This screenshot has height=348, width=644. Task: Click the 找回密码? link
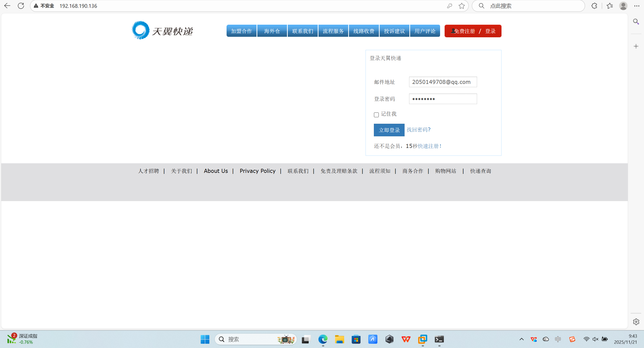tap(418, 130)
